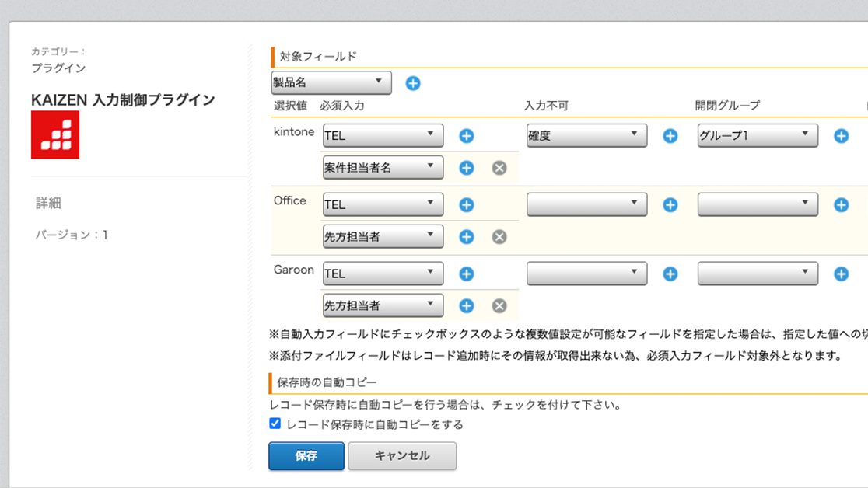This screenshot has height=488, width=868.
Task: Click KAIZEN 入力制御プラグイン title
Action: tap(123, 100)
